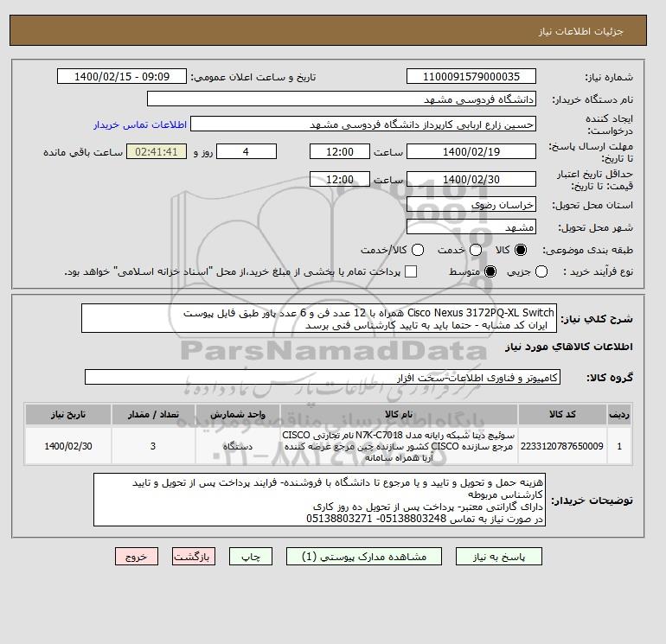Screen dimensions: 666x644
Task: Open the اطلاعات تماس خریدار link
Action: [140, 124]
